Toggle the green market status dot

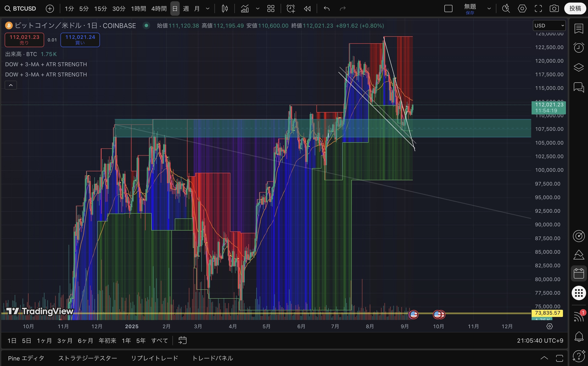coord(146,25)
